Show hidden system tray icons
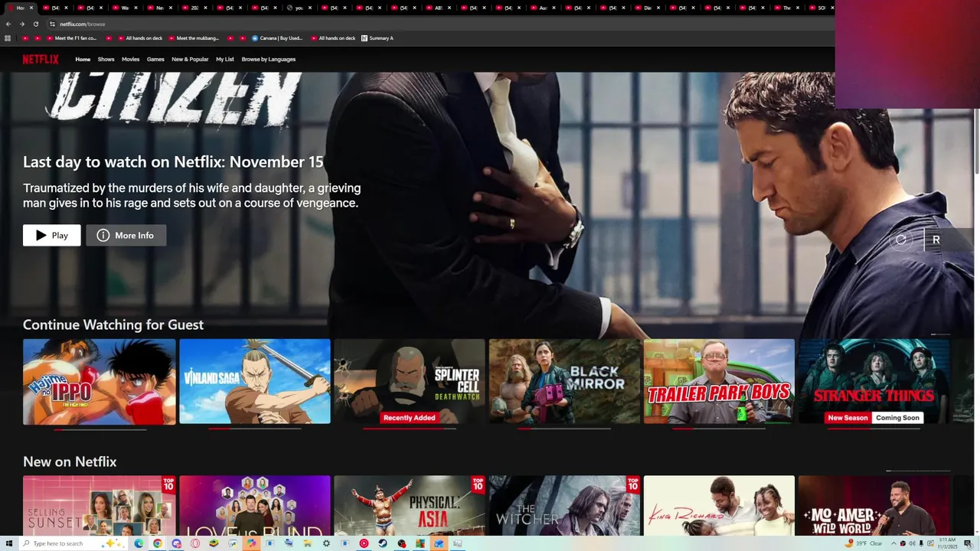 tap(893, 543)
